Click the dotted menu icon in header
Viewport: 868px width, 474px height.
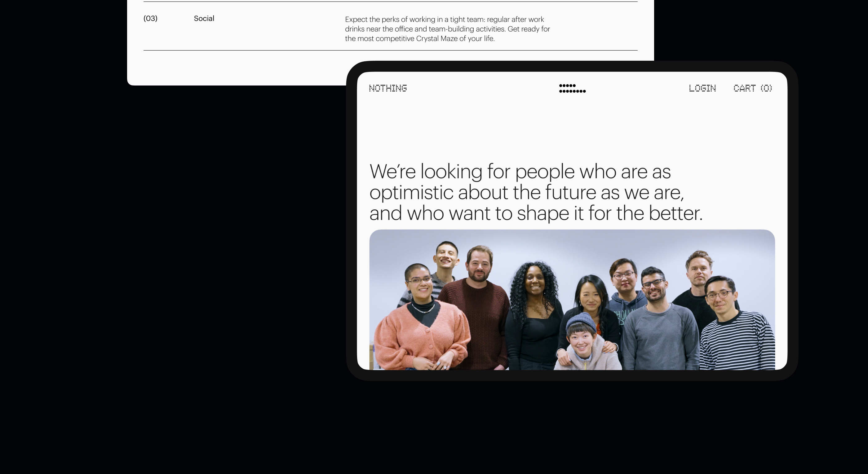coord(572,88)
